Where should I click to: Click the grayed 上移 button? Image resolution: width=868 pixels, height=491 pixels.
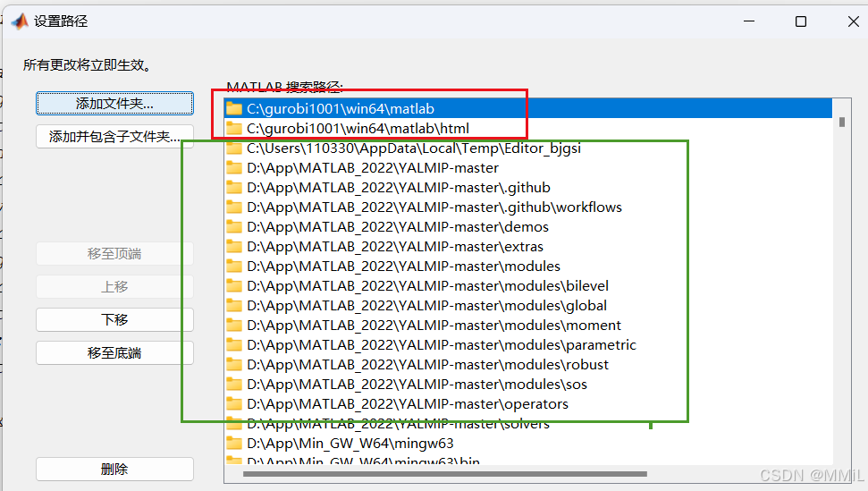pyautogui.click(x=114, y=287)
